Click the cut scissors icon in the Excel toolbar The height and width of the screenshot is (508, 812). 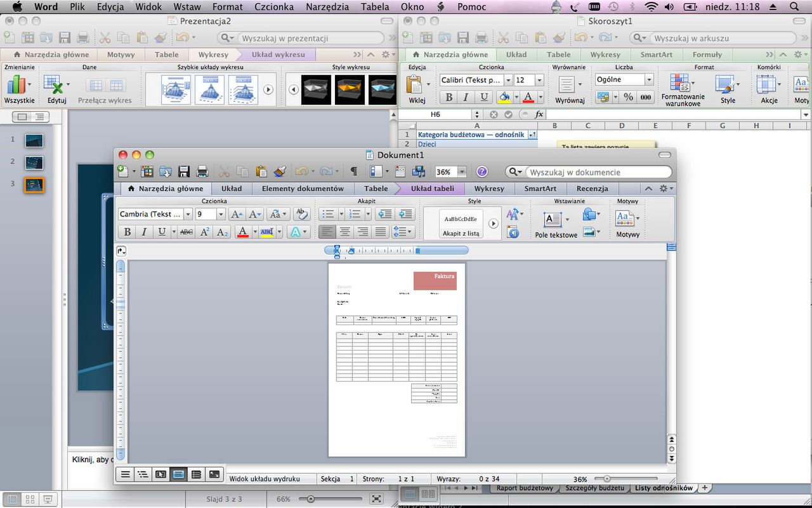(503, 38)
